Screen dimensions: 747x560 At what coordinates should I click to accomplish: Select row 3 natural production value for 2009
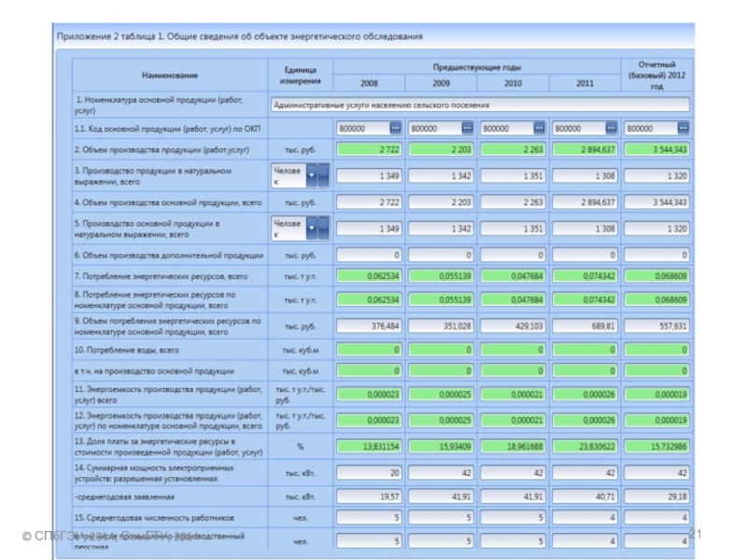[x=442, y=175]
